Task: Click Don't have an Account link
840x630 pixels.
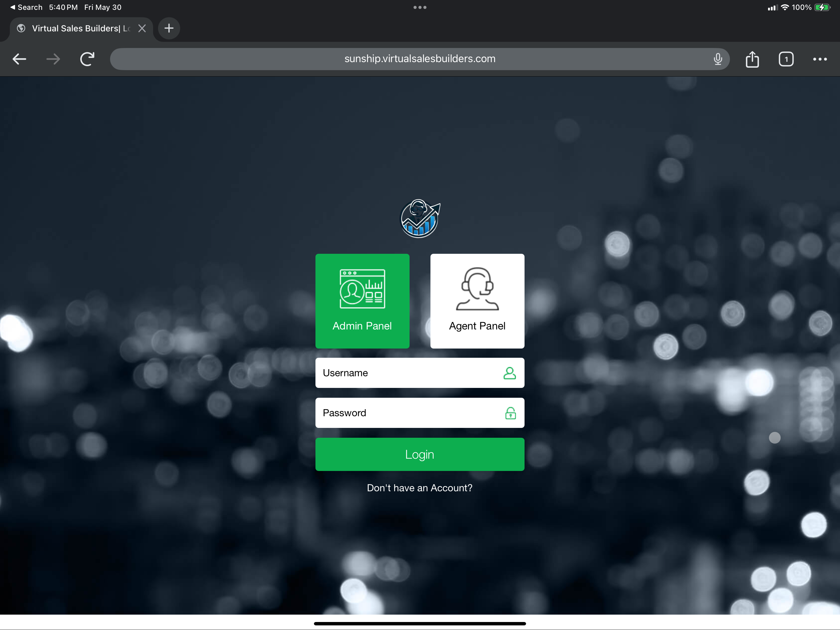Action: click(419, 488)
